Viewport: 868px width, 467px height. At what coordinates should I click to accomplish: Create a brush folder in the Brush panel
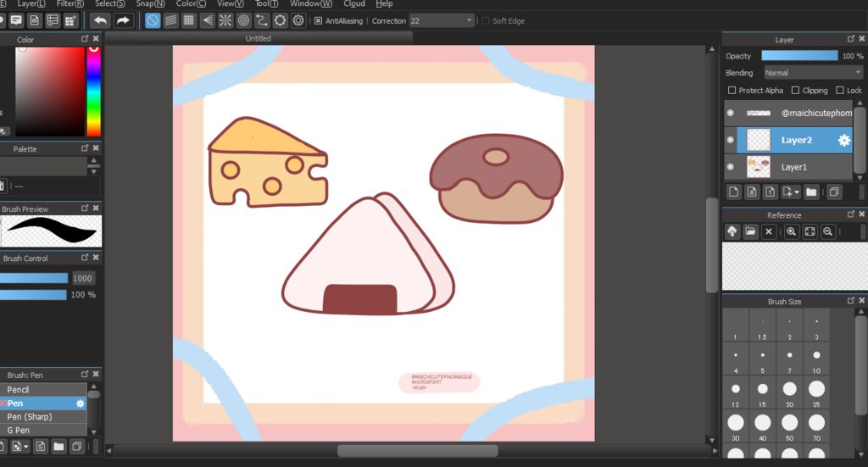(x=58, y=446)
